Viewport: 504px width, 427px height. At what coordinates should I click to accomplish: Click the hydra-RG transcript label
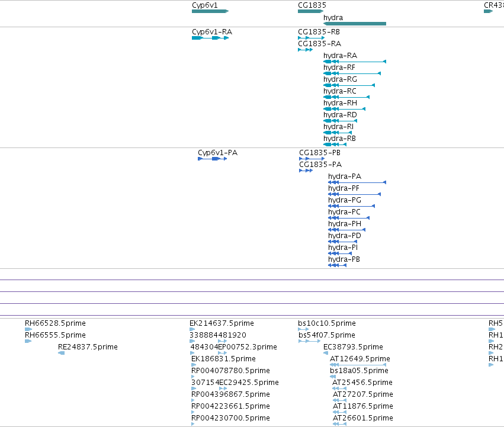coord(340,80)
